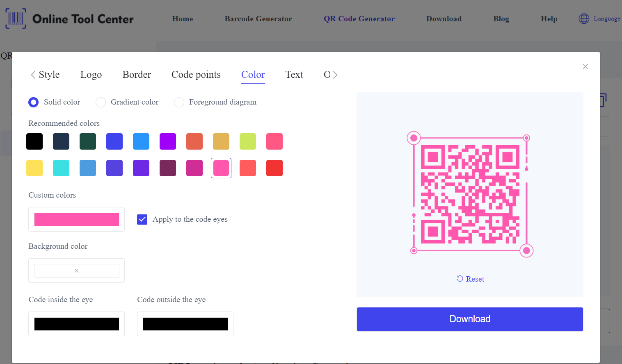Viewport: 622px width, 364px height.
Task: Open the Code points tab
Action: (x=196, y=75)
